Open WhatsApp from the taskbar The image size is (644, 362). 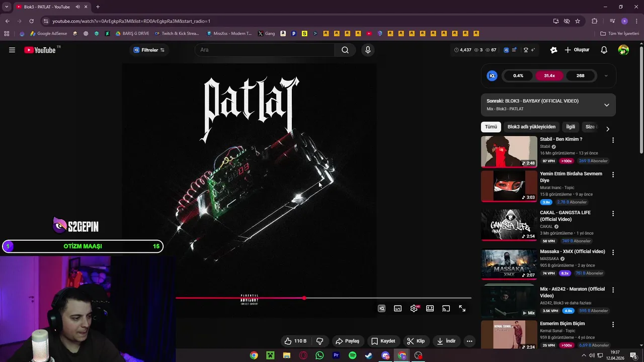click(319, 355)
